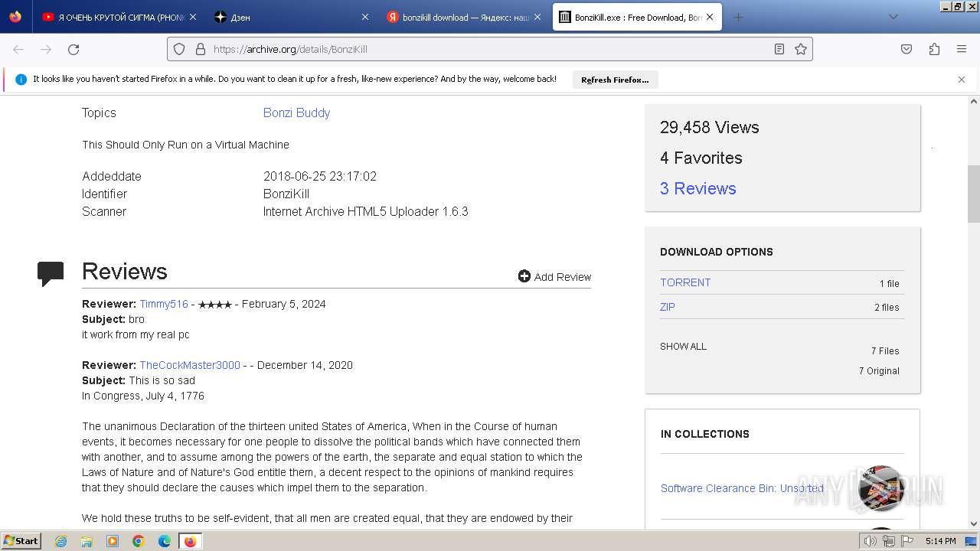Close the Яндекс search tab
The width and height of the screenshot is (980, 551).
[x=537, y=17]
